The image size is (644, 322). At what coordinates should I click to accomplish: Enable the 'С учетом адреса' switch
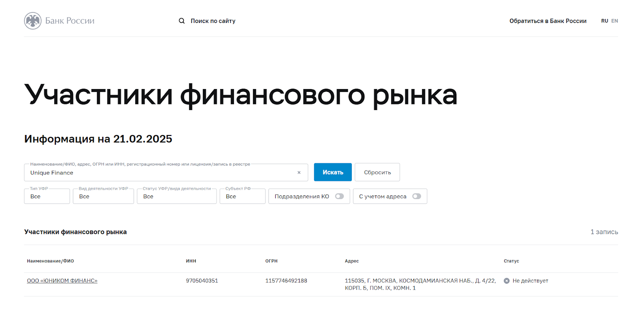tap(417, 196)
